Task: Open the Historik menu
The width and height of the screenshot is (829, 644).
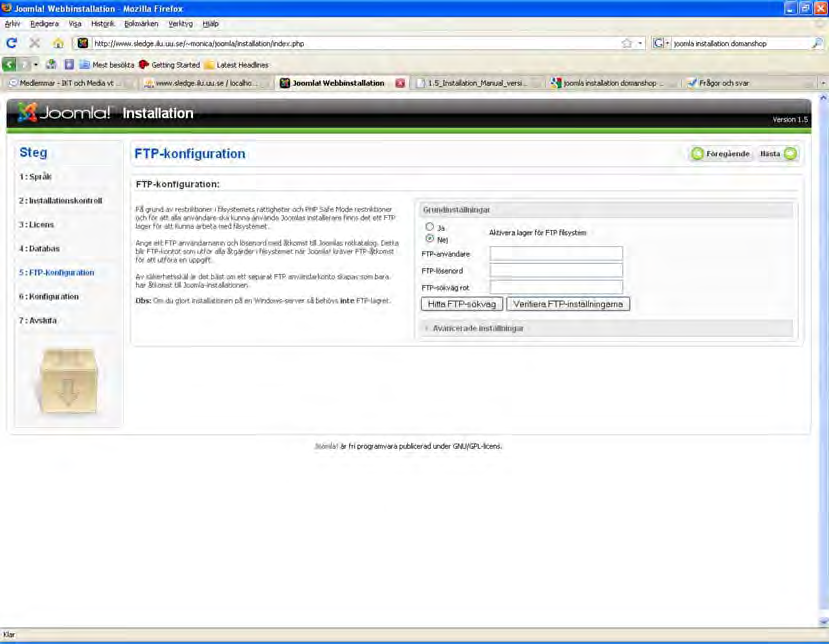Action: pos(103,24)
